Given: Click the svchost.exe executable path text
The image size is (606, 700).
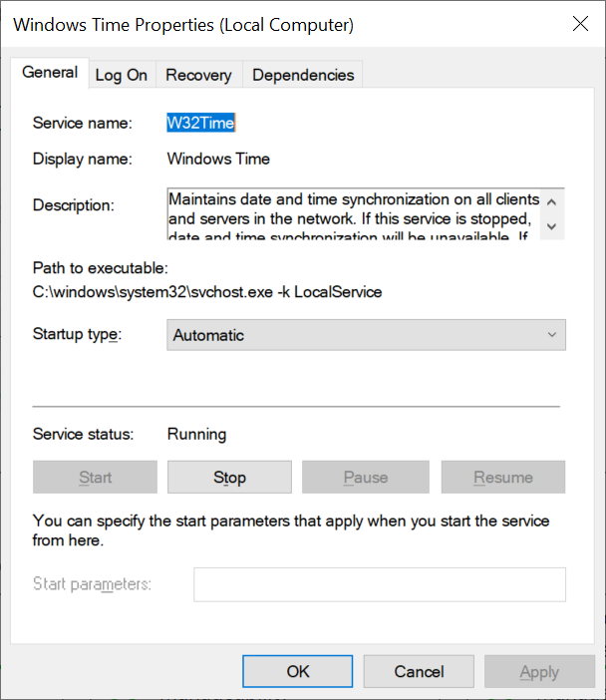Looking at the screenshot, I should pyautogui.click(x=207, y=292).
